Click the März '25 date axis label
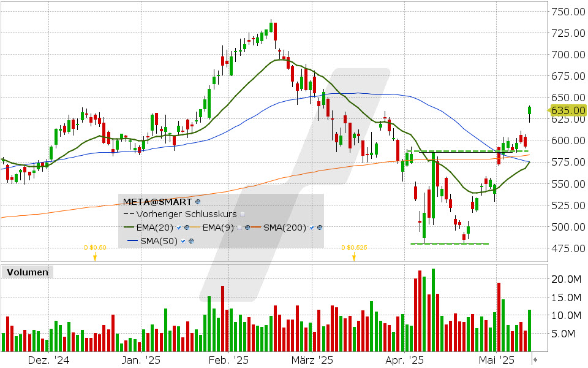Image resolution: width=588 pixels, height=368 pixels. 312,360
